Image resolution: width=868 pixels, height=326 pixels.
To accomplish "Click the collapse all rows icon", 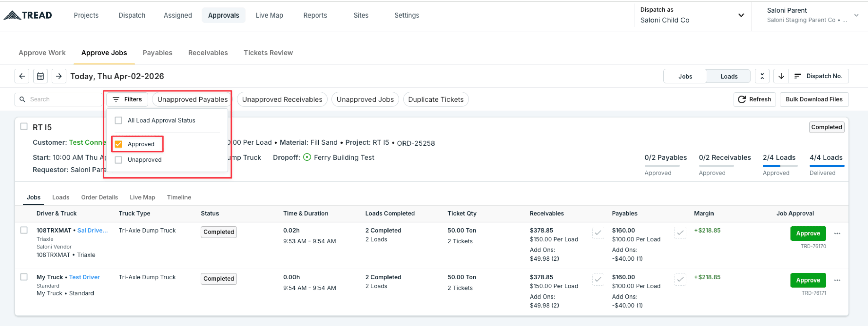I will (762, 76).
